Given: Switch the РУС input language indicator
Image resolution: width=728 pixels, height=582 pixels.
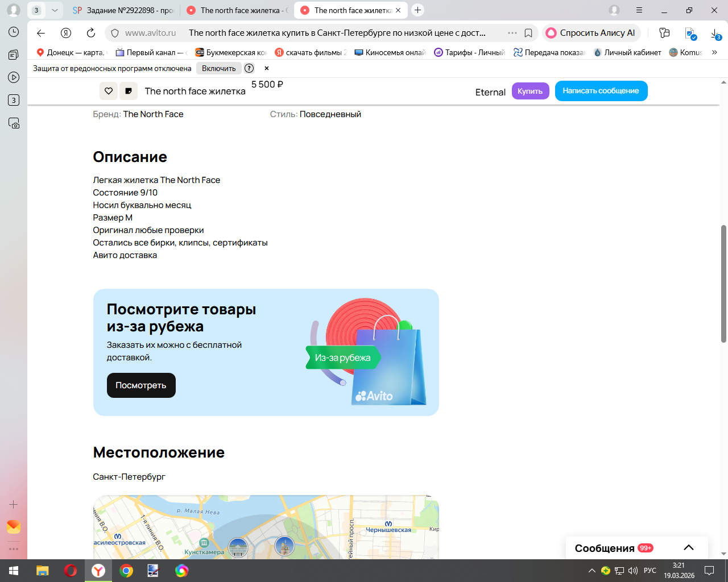Looking at the screenshot, I should click(x=650, y=571).
